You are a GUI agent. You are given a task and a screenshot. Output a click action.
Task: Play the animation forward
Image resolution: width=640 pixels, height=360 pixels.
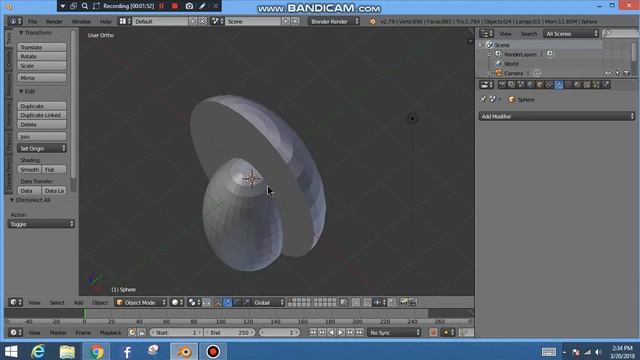[x=341, y=333]
